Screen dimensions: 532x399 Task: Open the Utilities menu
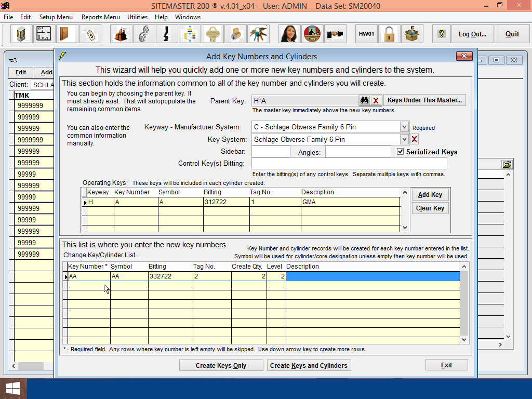point(137,17)
